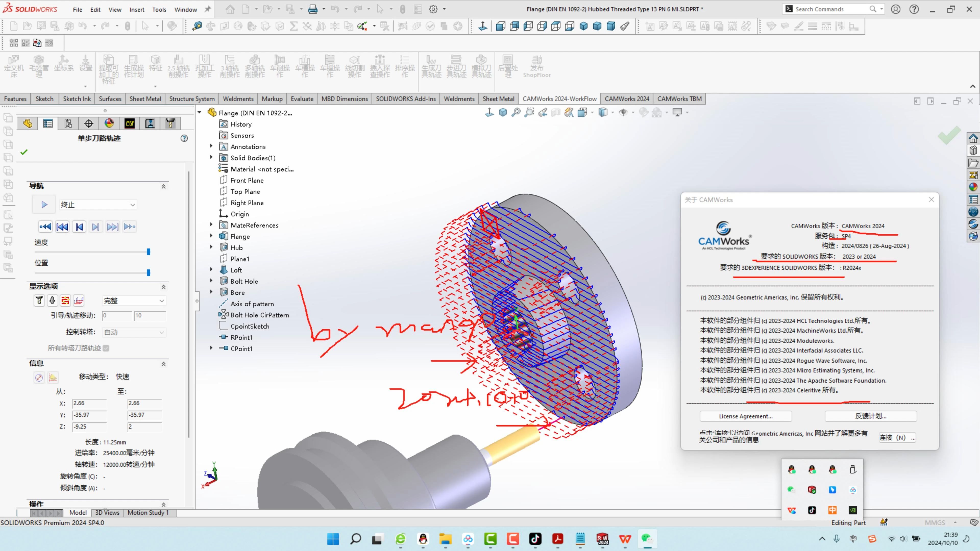Switch to the Features tab
980x551 pixels.
[15, 99]
